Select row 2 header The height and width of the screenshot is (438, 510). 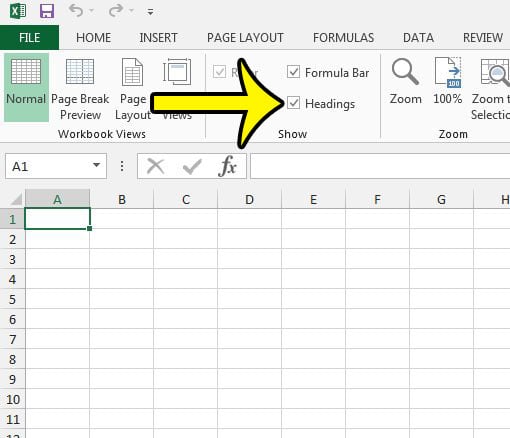click(x=12, y=239)
